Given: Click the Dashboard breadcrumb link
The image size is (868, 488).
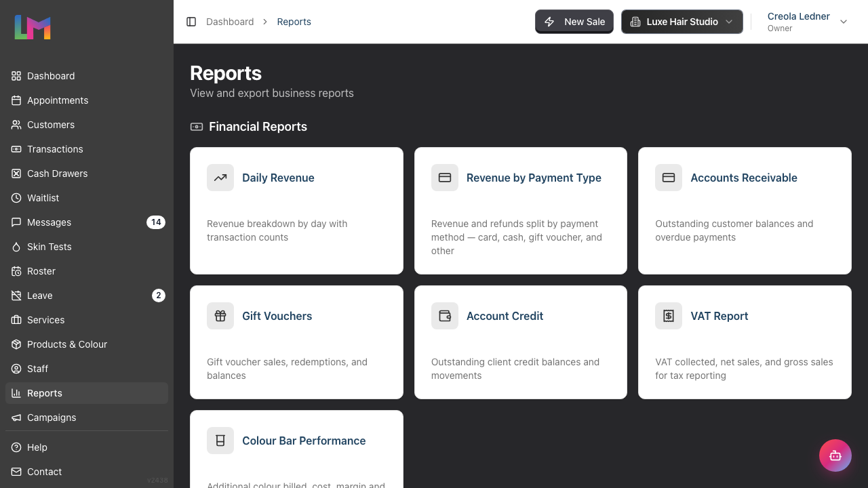Looking at the screenshot, I should pyautogui.click(x=230, y=22).
